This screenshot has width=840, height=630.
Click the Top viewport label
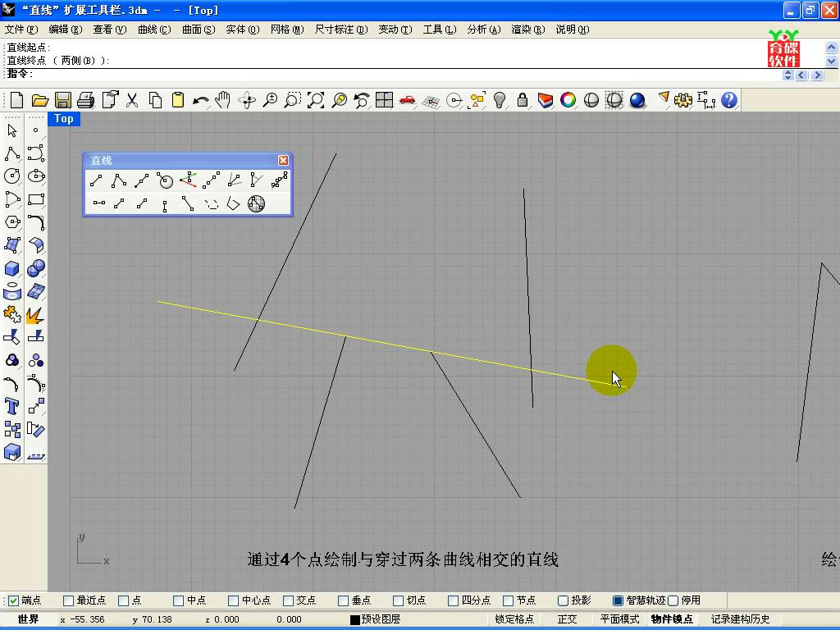[64, 119]
